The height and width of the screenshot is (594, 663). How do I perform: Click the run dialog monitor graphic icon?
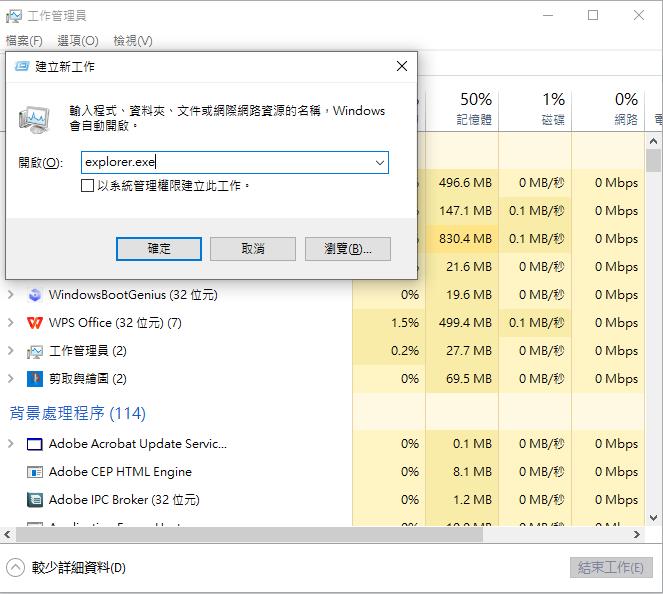click(34, 119)
